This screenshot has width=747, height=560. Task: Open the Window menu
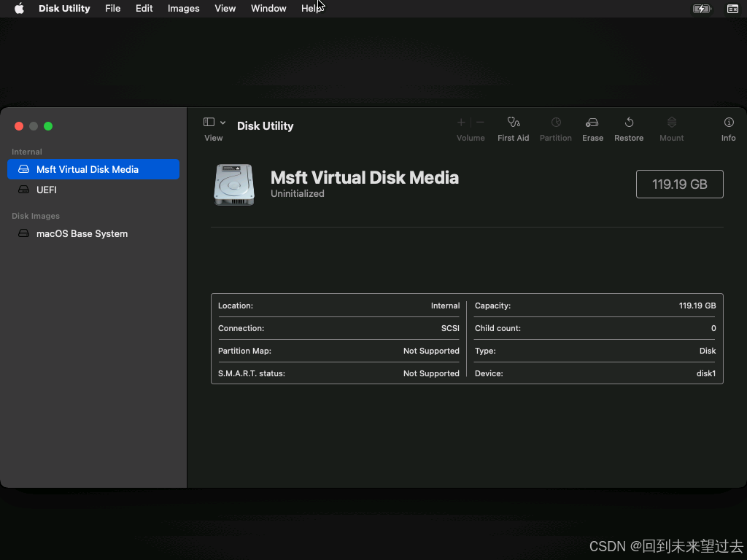[x=268, y=8]
